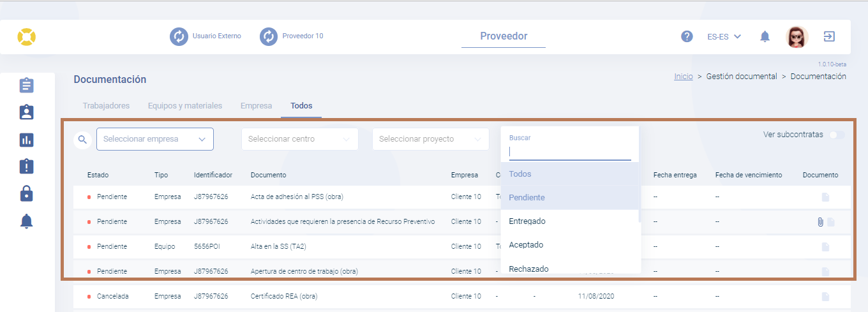
Task: Open the clipboard sidebar icon
Action: click(x=26, y=85)
